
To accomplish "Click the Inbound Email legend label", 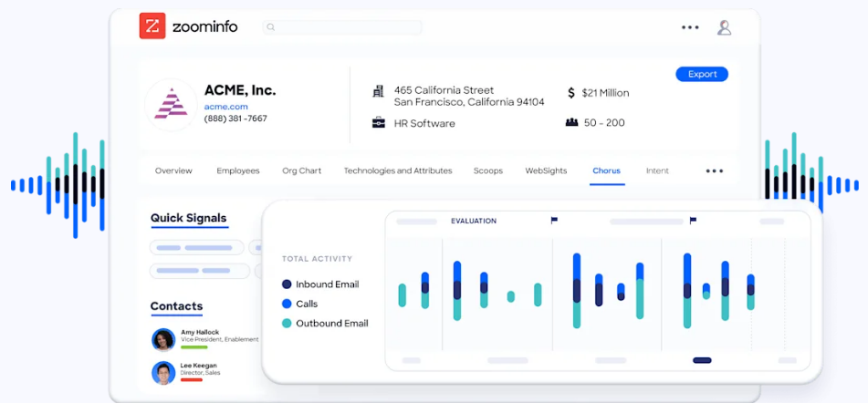I will tap(327, 284).
